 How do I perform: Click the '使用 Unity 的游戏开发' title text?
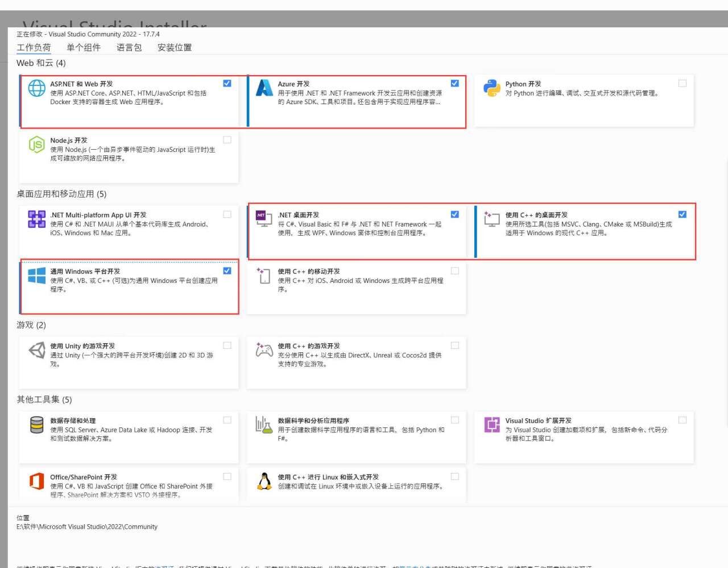pyautogui.click(x=82, y=346)
